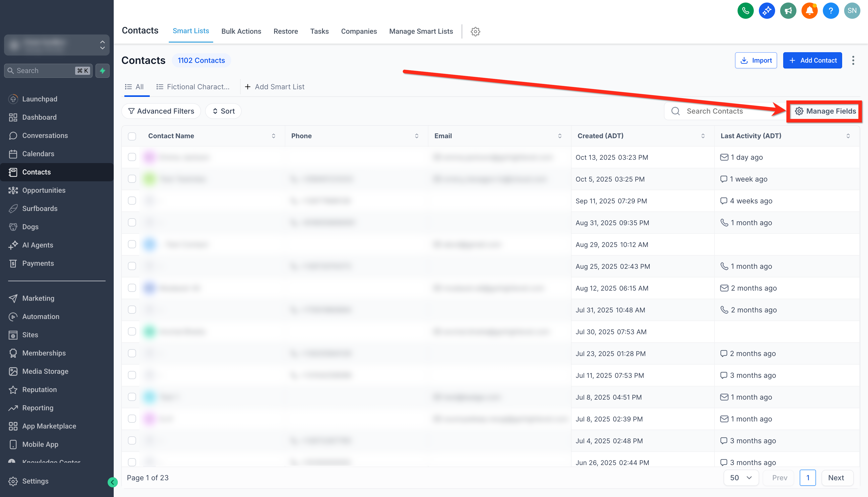Viewport: 868px width, 497px height.
Task: Click the green phone dialer icon
Action: 745,11
